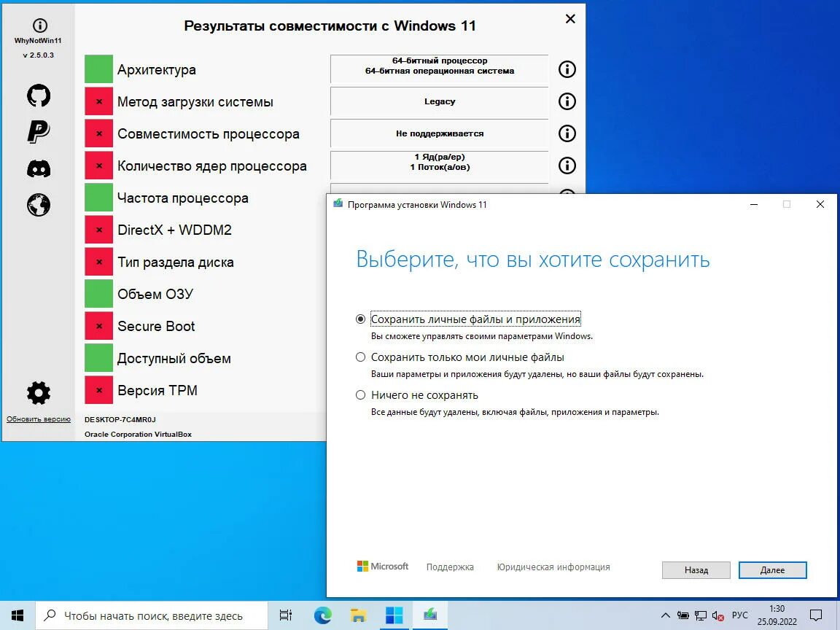
Task: Open the notification center icon
Action: click(x=816, y=615)
